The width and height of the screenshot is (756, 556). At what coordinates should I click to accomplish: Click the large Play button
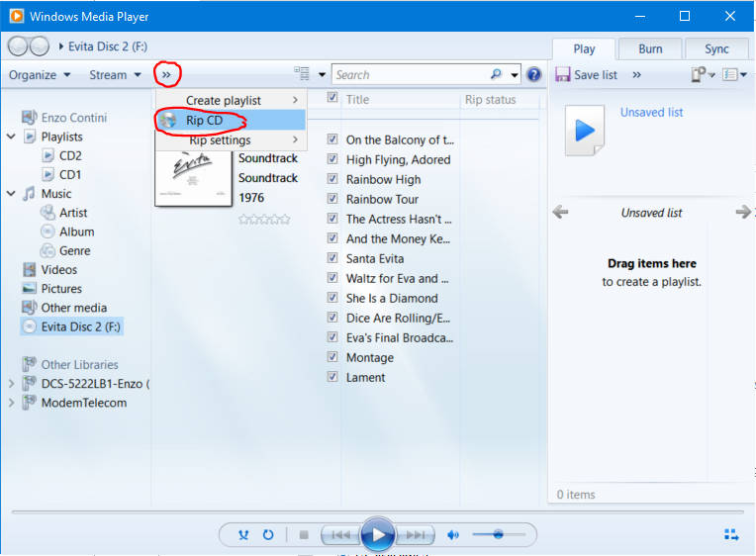(x=377, y=535)
